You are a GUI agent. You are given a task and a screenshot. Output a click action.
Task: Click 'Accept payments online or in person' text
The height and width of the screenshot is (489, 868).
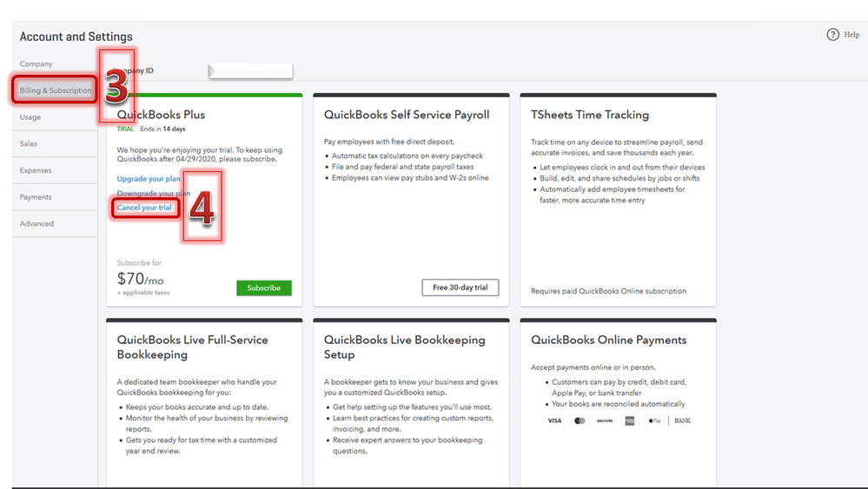(593, 367)
